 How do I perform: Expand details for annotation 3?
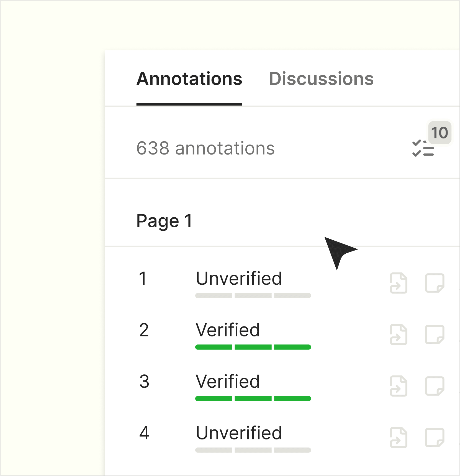coord(228,382)
